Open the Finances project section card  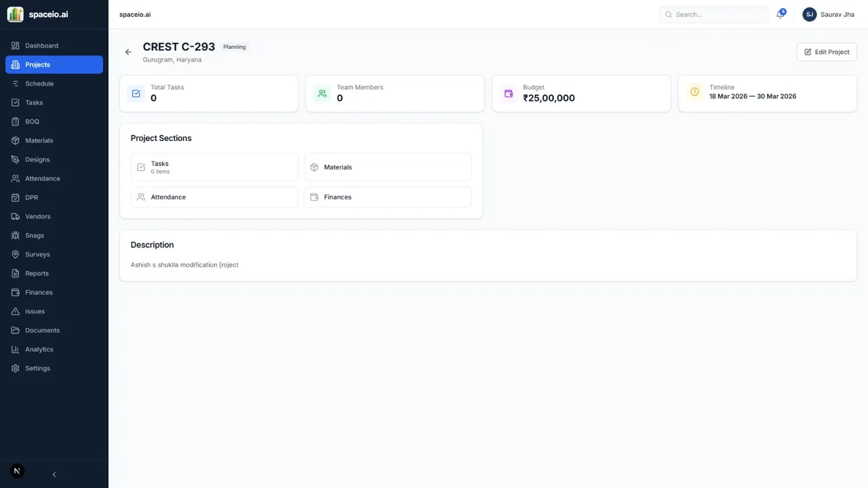387,197
